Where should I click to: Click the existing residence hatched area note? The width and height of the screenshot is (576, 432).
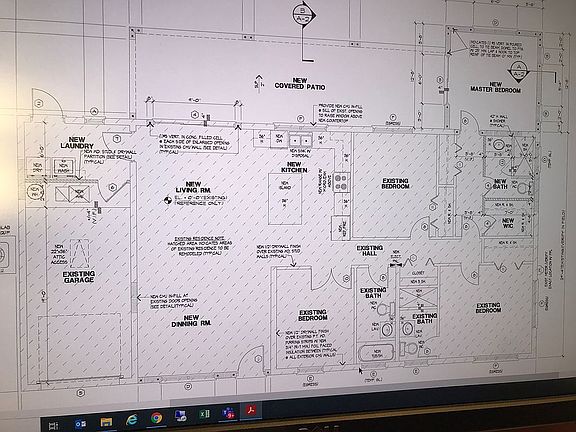pos(199,246)
